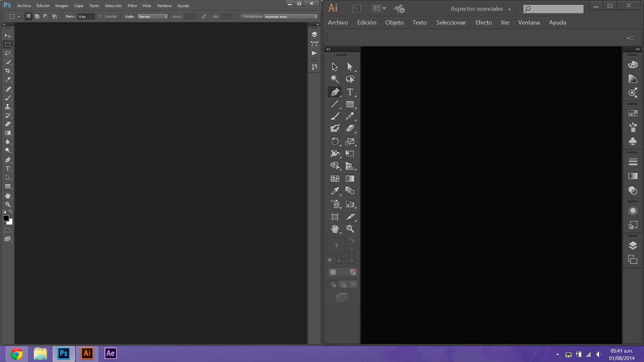Select Illustrator's Artboard tool
The image size is (644, 362).
tap(335, 217)
